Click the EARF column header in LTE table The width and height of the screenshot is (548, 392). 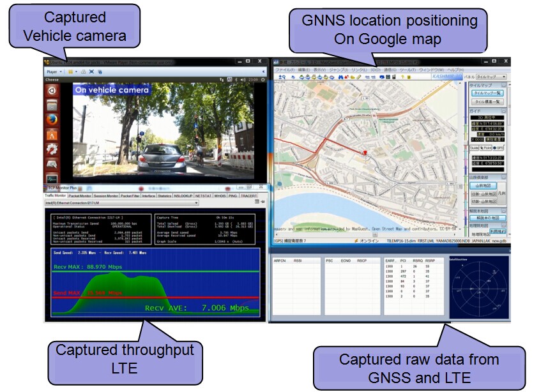[390, 261]
